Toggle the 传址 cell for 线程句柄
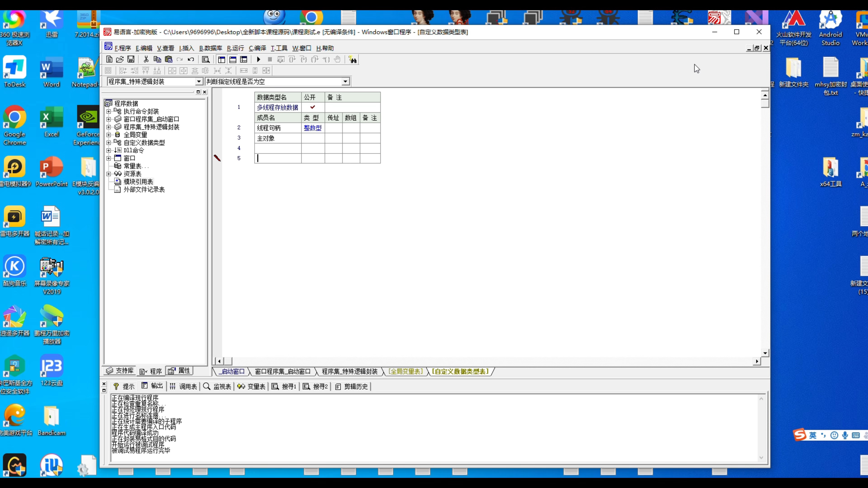 click(333, 128)
